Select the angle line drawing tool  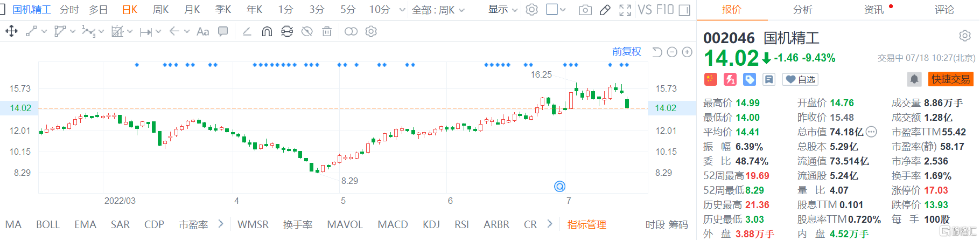click(x=247, y=31)
